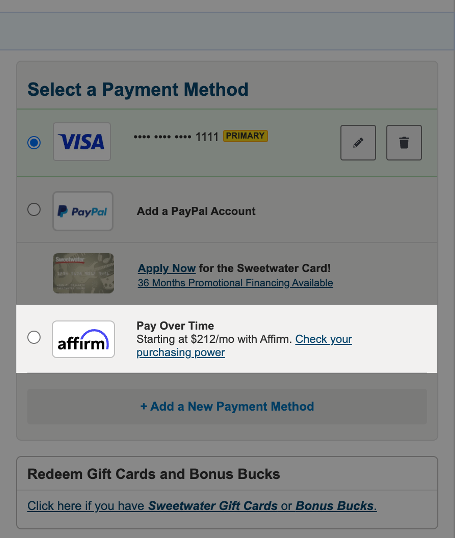Click the PRIMARY badge on Visa card
The image size is (455, 538).
pos(245,136)
